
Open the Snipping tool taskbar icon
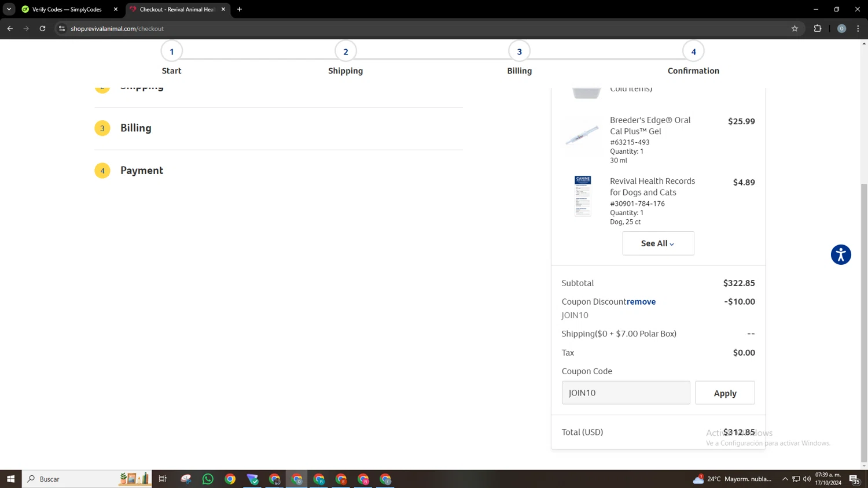pyautogui.click(x=186, y=479)
